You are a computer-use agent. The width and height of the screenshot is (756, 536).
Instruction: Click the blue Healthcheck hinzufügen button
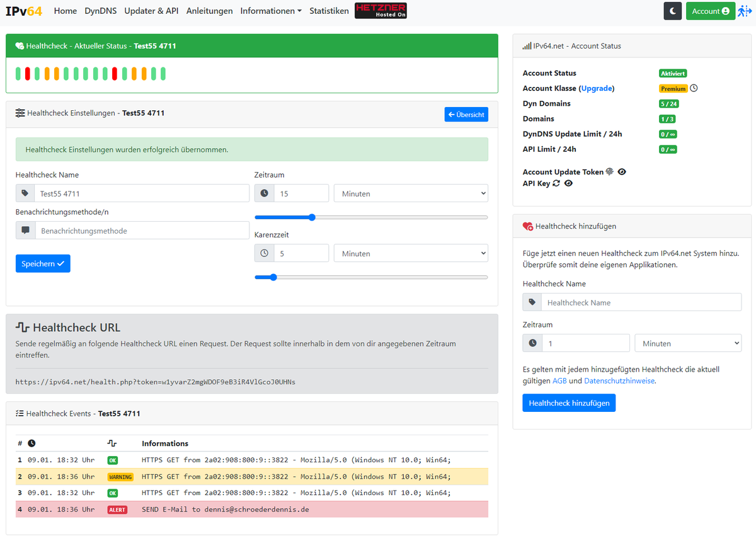tap(569, 402)
